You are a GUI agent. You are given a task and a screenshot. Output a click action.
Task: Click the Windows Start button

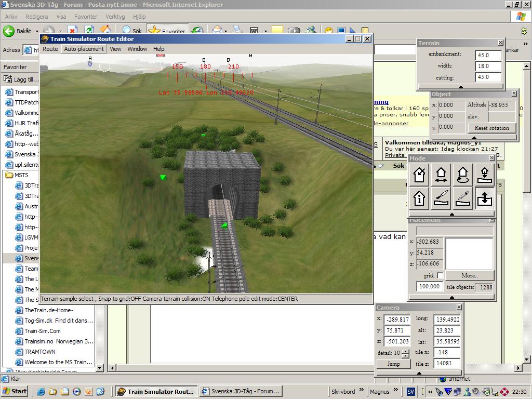coord(15,391)
